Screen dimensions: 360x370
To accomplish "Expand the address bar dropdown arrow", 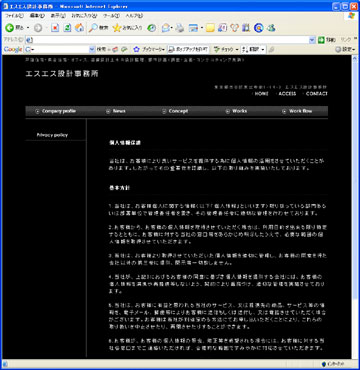I will [x=312, y=40].
